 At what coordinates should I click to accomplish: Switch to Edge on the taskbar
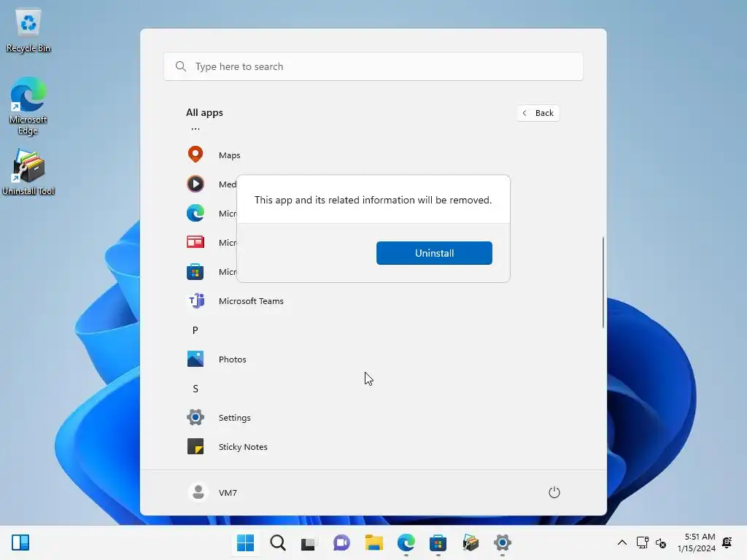[406, 542]
